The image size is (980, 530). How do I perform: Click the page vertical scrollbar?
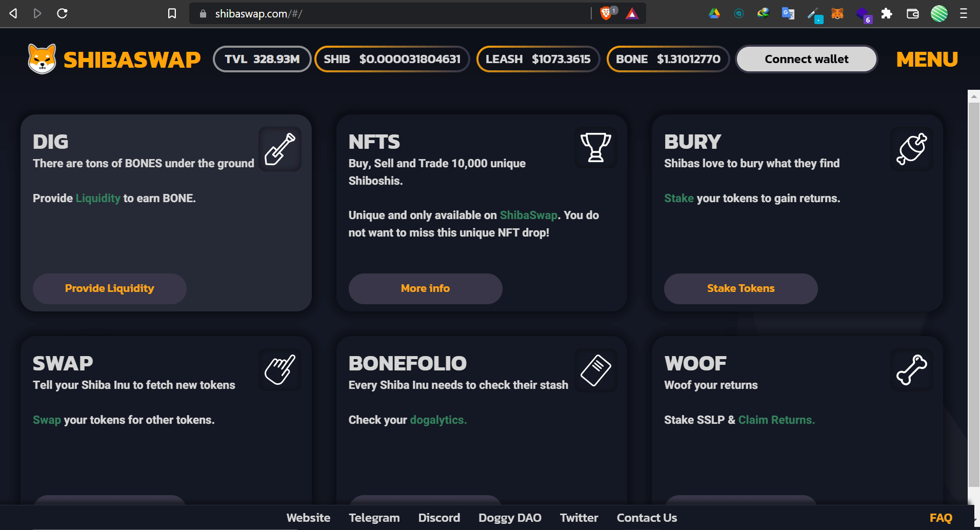[x=974, y=295]
